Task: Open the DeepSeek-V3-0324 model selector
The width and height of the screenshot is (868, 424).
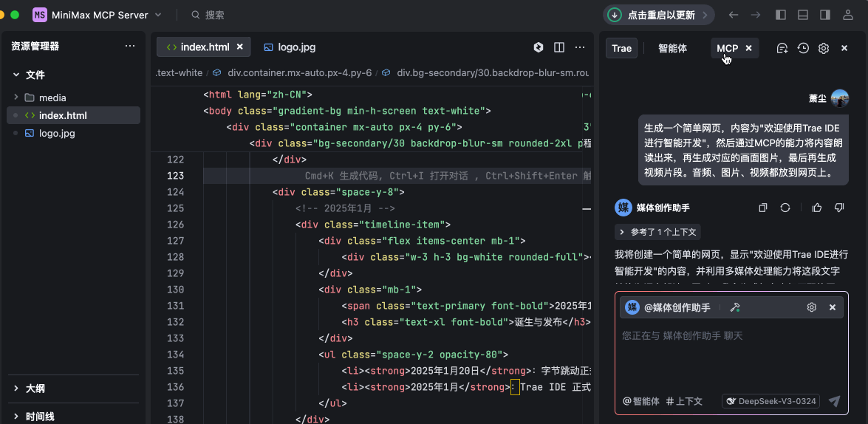Action: tap(770, 401)
